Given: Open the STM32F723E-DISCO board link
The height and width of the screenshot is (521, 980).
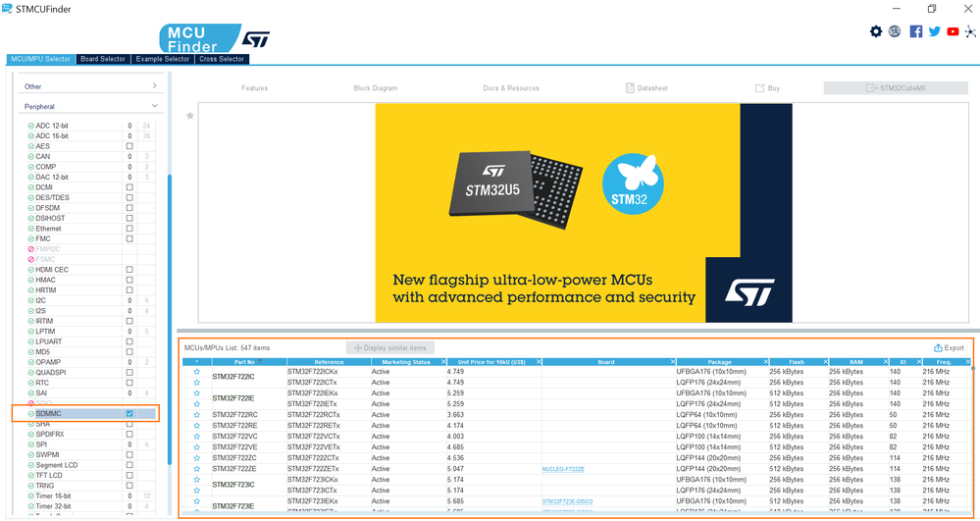Looking at the screenshot, I should 568,501.
